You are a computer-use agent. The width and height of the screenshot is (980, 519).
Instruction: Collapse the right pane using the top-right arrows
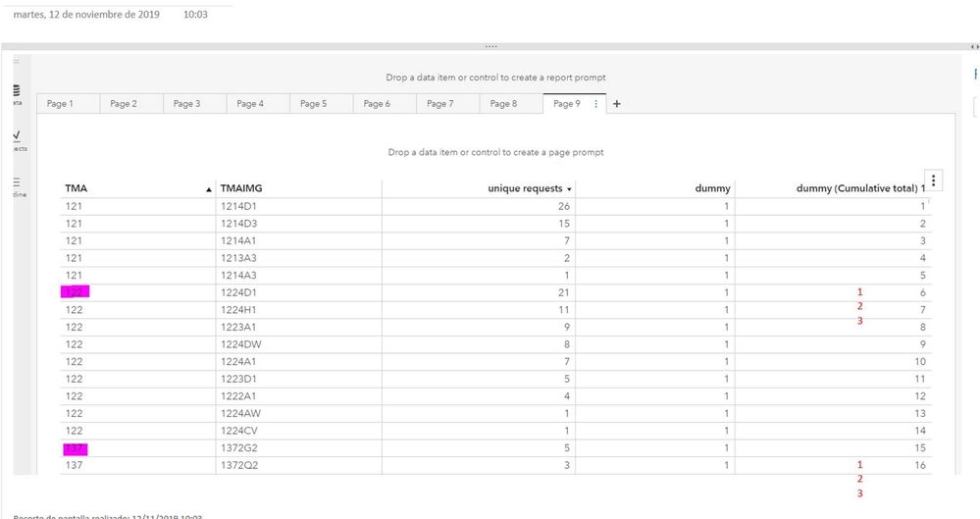point(974,47)
